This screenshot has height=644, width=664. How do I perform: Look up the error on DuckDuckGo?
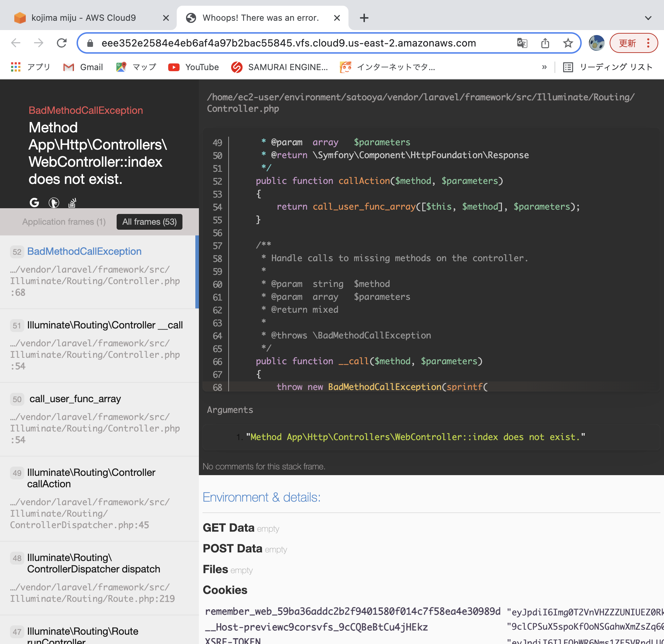point(54,203)
